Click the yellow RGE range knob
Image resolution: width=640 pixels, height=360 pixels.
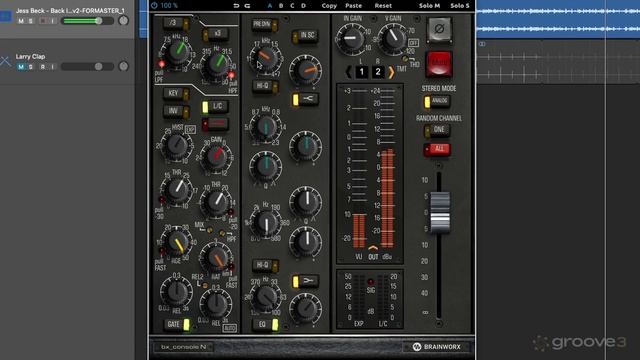point(177,243)
